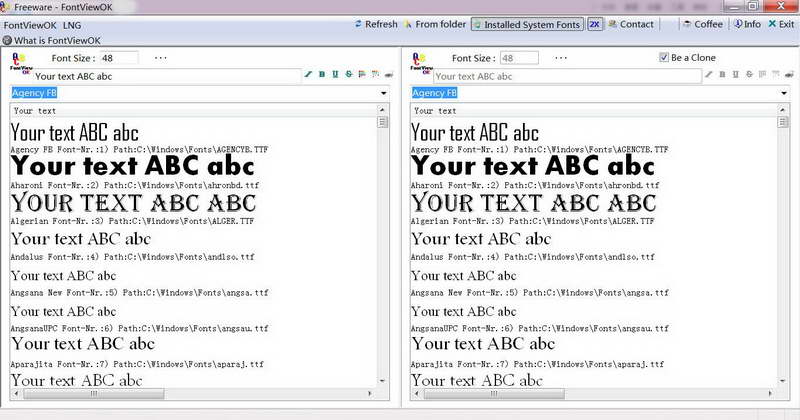Click the greyed text color icon, right panel

coord(762,75)
